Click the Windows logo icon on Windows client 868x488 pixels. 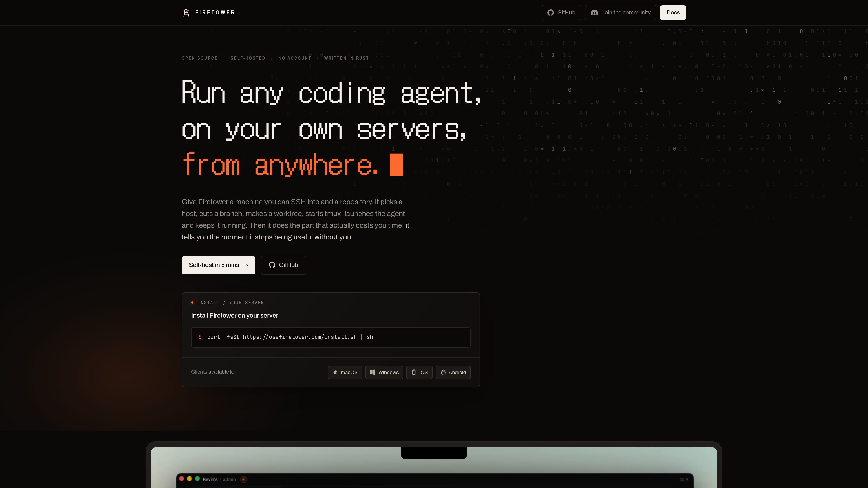[x=373, y=372]
